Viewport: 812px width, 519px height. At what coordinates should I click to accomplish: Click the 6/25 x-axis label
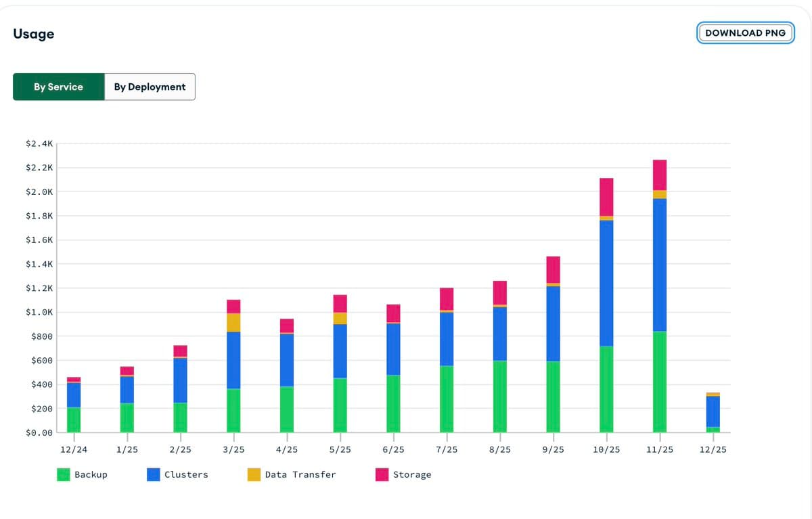pos(393,449)
